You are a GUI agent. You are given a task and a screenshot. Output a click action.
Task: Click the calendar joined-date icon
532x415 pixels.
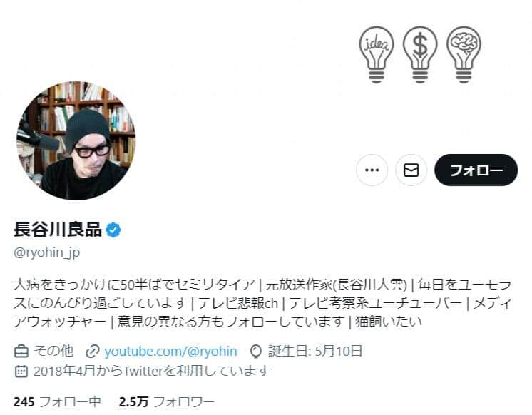pos(21,372)
